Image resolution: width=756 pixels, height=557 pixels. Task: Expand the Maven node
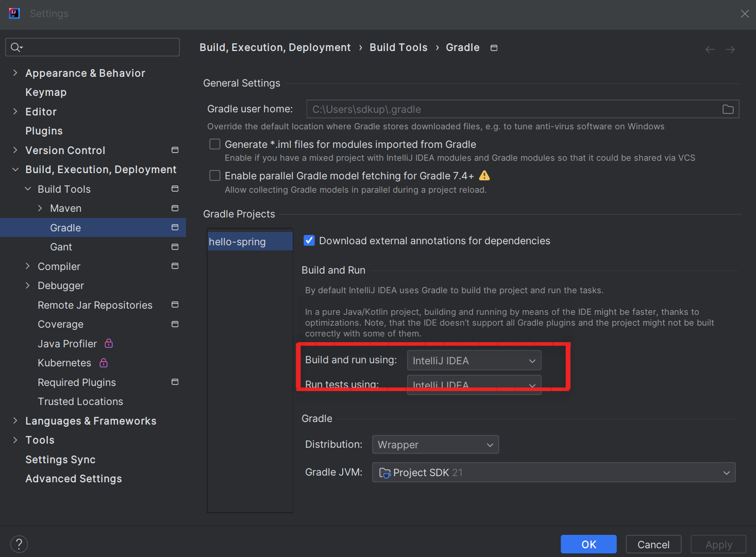tap(40, 208)
